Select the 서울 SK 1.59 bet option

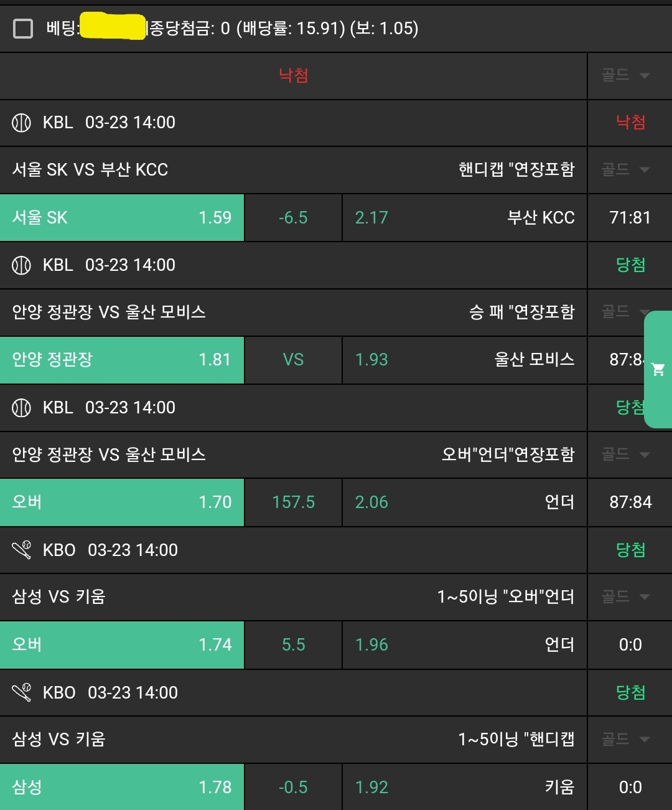(x=122, y=217)
